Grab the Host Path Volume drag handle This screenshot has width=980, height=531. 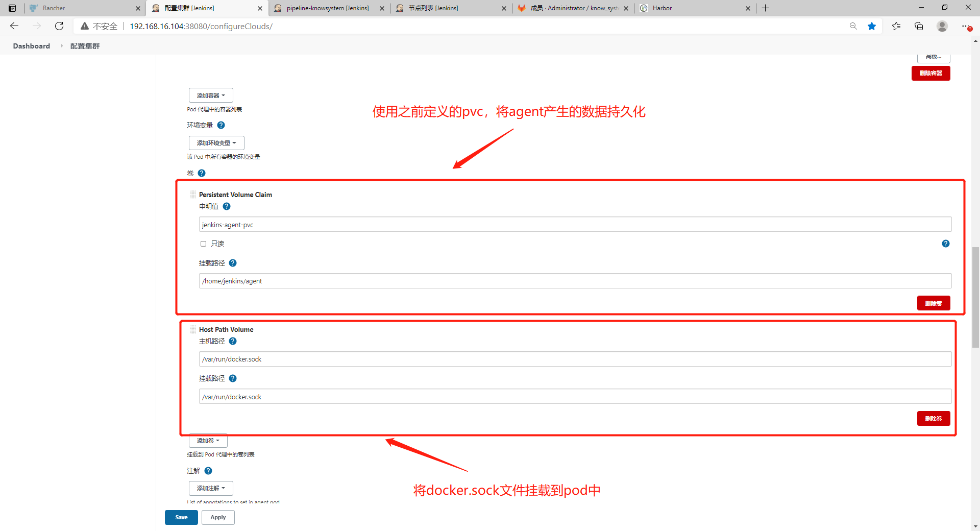click(x=193, y=329)
